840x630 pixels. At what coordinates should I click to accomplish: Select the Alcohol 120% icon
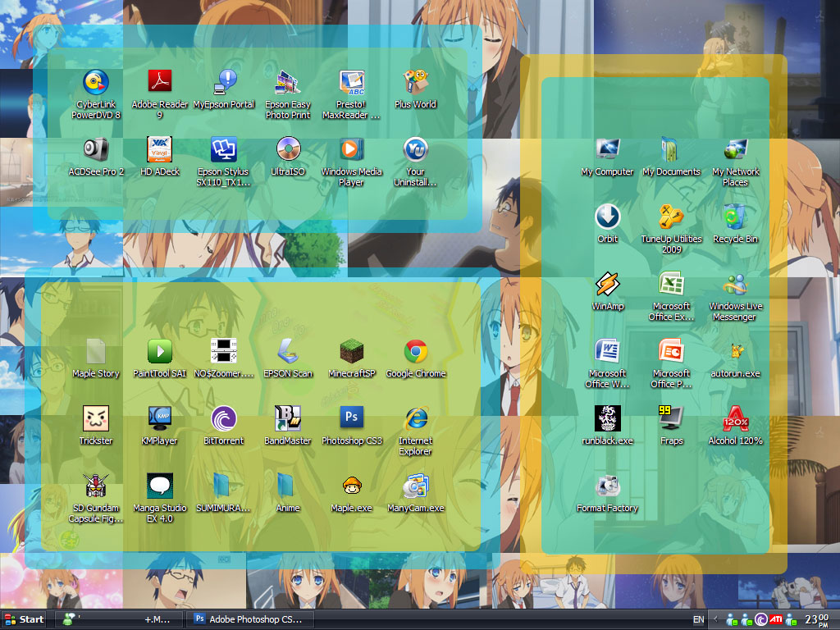[x=736, y=418]
